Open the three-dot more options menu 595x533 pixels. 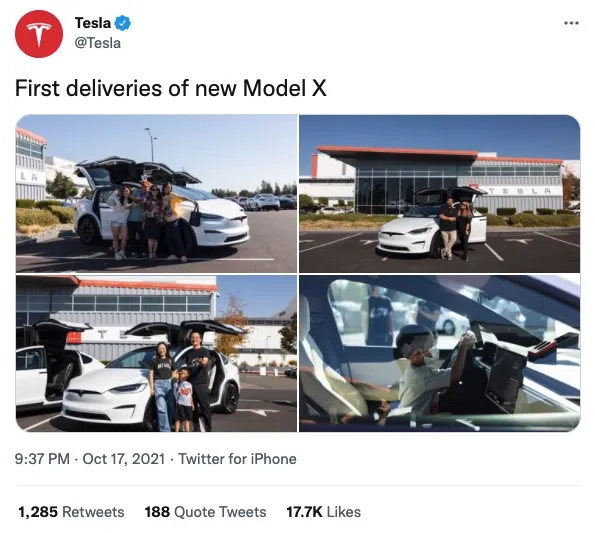point(571,23)
